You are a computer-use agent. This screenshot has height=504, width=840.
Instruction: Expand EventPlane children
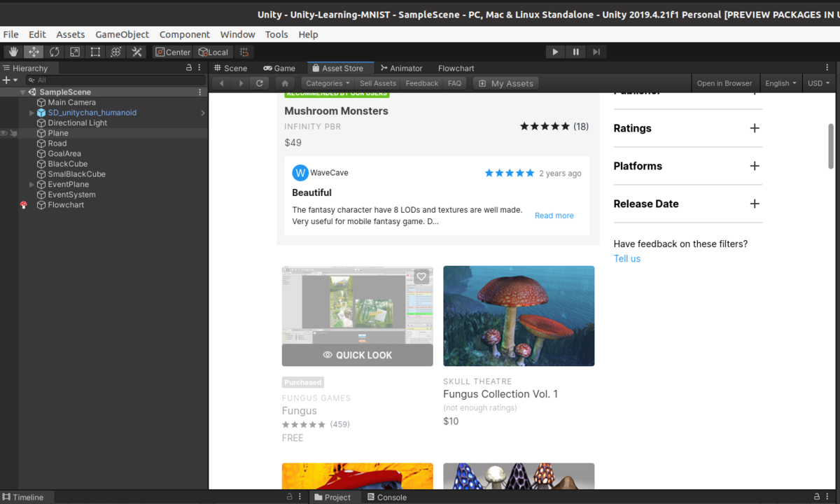click(31, 185)
